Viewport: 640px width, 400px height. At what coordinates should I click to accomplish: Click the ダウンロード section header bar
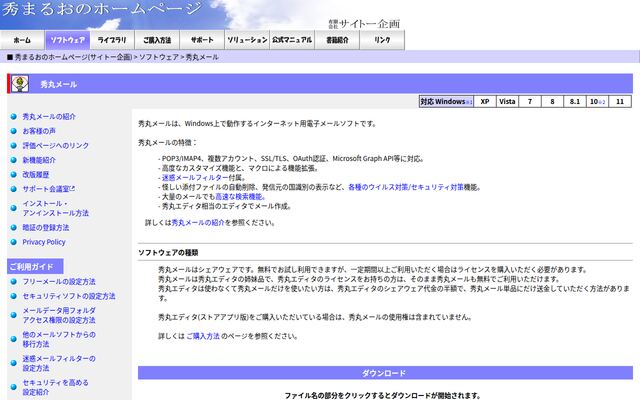pos(385,373)
